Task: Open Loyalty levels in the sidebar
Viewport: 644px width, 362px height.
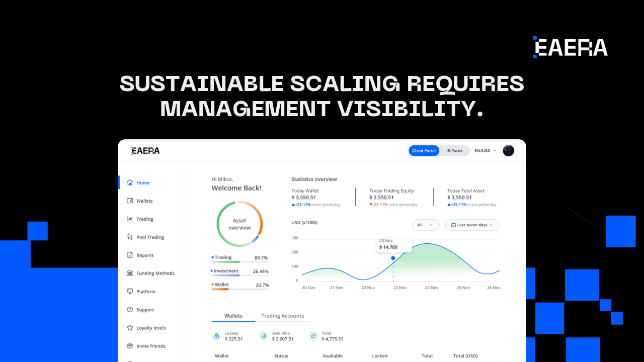Action: [151, 328]
